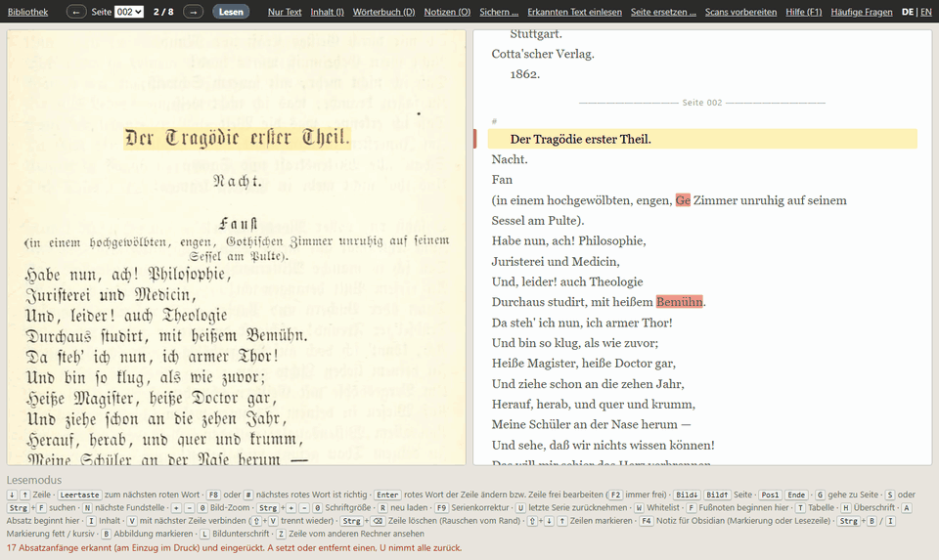Click the Lesemodus heading
The height and width of the screenshot is (560, 939).
(34, 480)
